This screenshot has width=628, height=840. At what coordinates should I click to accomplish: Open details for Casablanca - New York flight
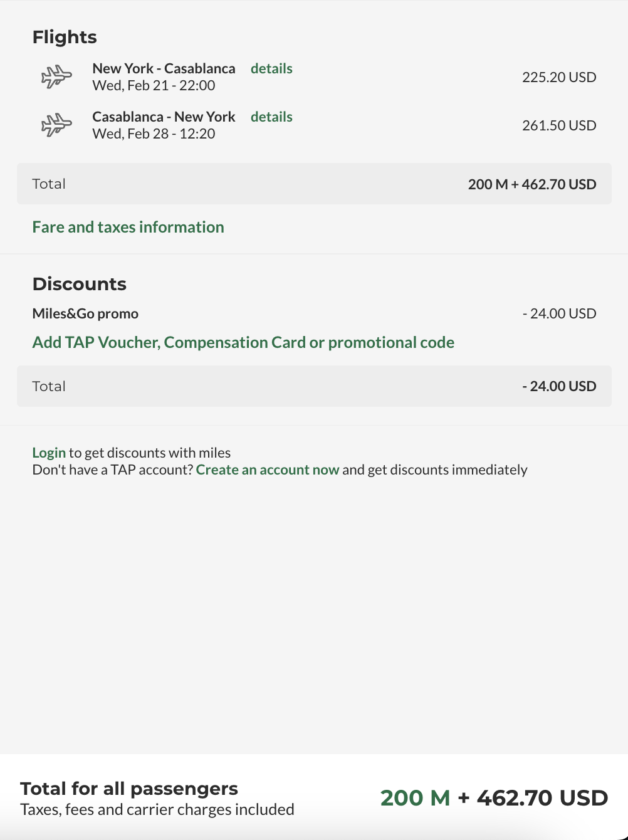point(271,117)
